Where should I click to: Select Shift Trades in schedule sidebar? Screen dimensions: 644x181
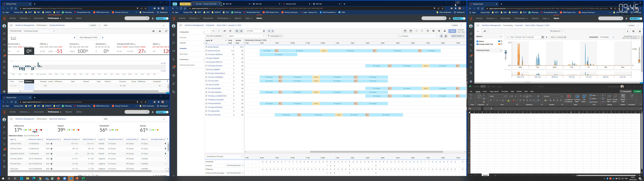click(x=184, y=54)
